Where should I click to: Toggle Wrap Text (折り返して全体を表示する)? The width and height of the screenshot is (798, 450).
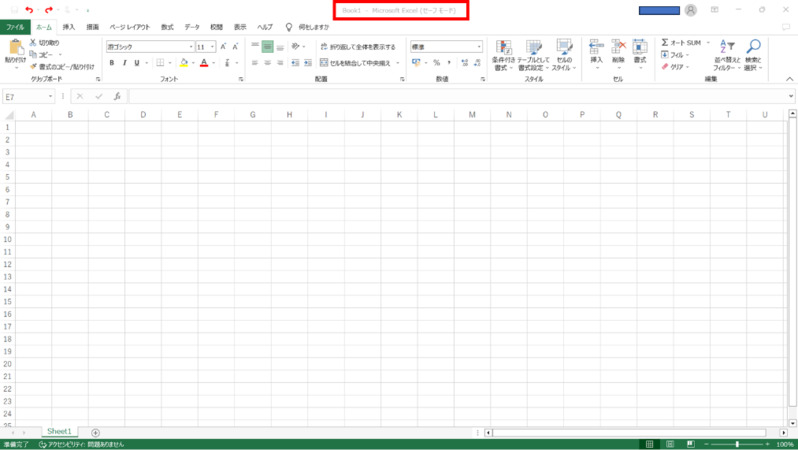click(358, 47)
